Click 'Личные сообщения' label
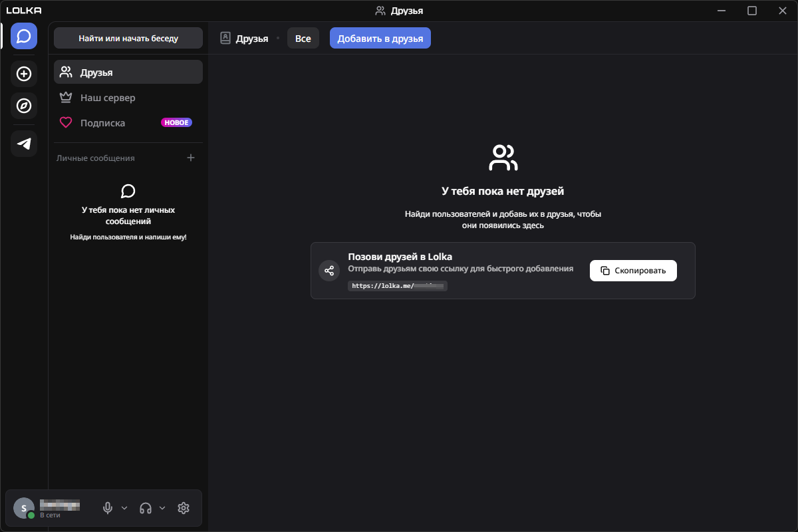Viewport: 798px width, 532px height. [96, 158]
